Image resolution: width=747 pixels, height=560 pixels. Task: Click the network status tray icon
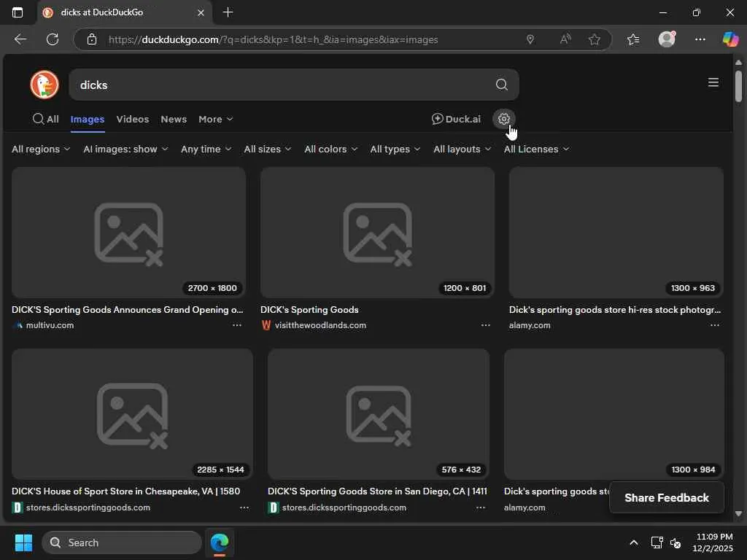[657, 542]
